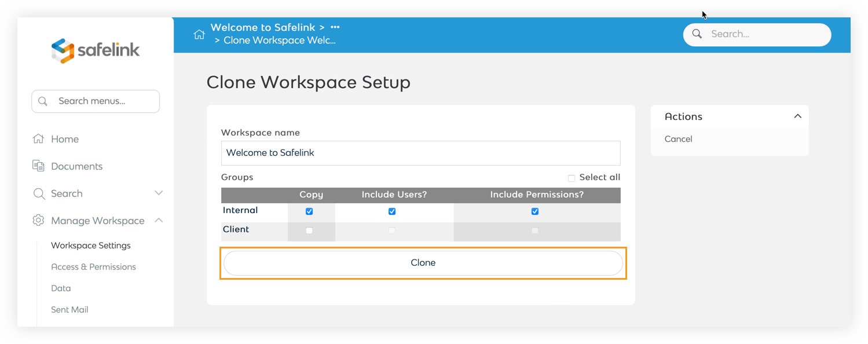Click the Actions panel title
Image resolution: width=868 pixels, height=344 pixels.
(x=683, y=116)
